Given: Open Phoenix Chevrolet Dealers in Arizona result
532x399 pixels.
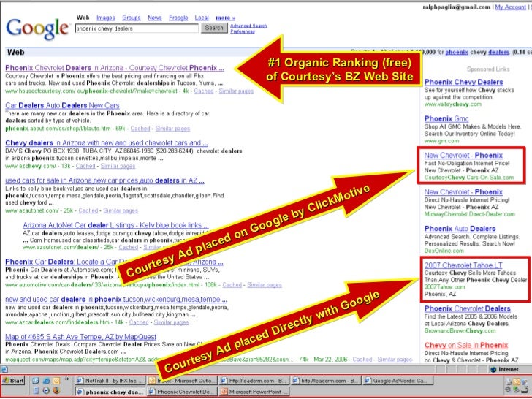Looking at the screenshot, I should point(115,68).
